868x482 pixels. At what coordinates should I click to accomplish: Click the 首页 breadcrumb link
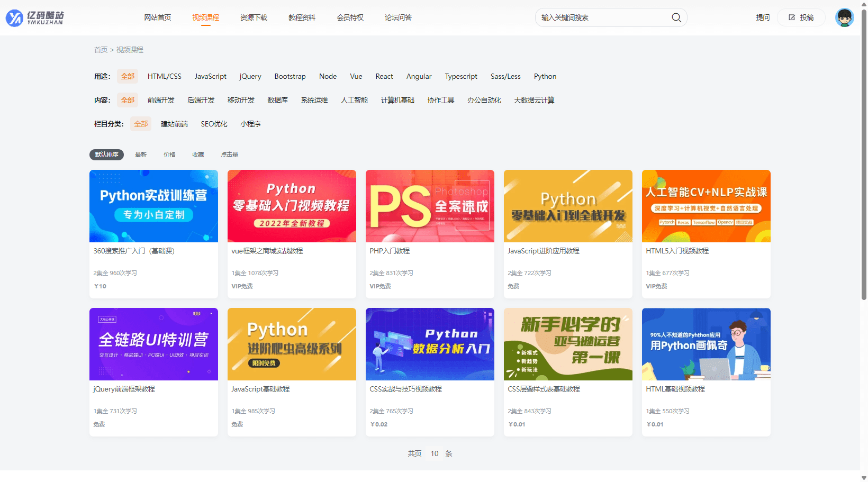[101, 49]
